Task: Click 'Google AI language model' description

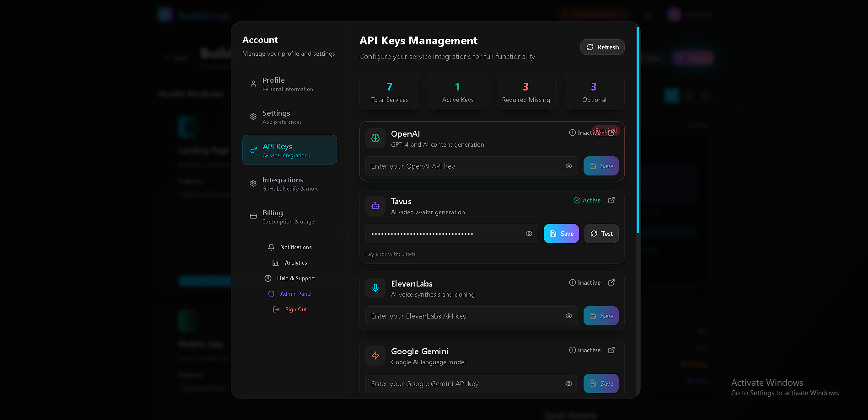Action: coord(428,362)
